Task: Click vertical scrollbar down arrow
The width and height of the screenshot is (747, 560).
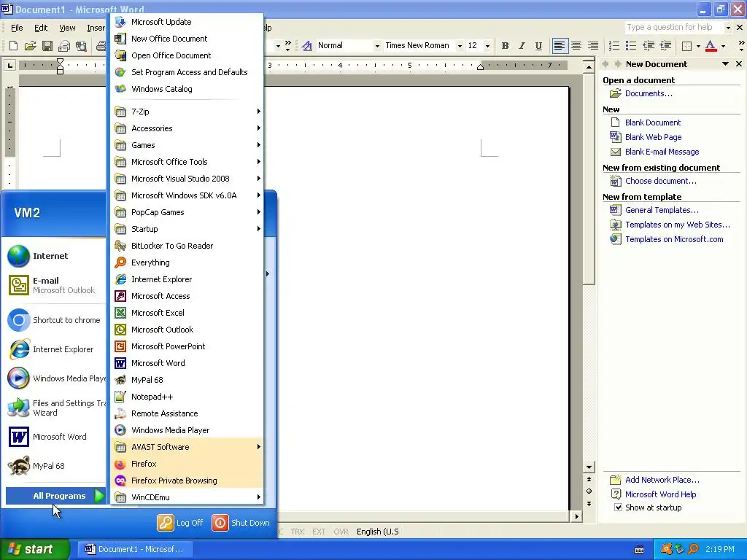Action: coord(589,467)
